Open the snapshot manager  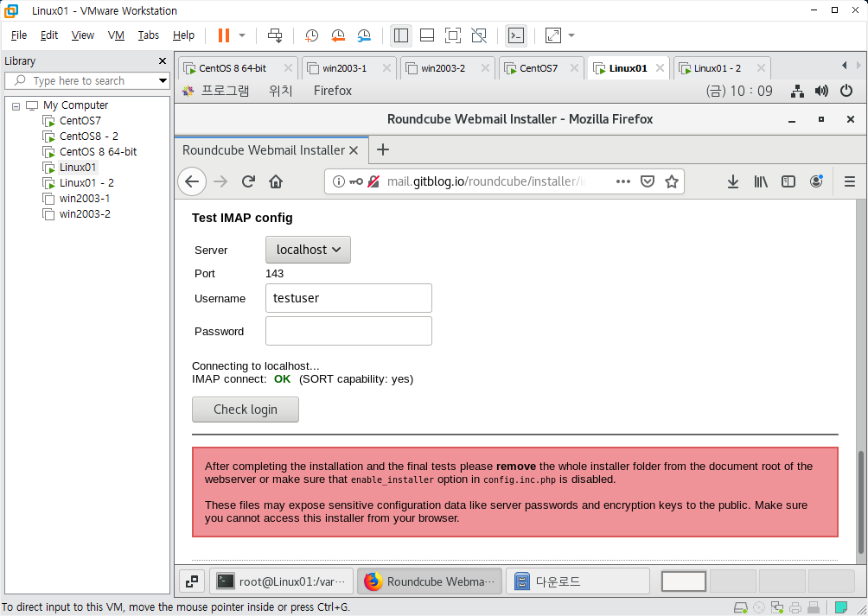pos(364,35)
